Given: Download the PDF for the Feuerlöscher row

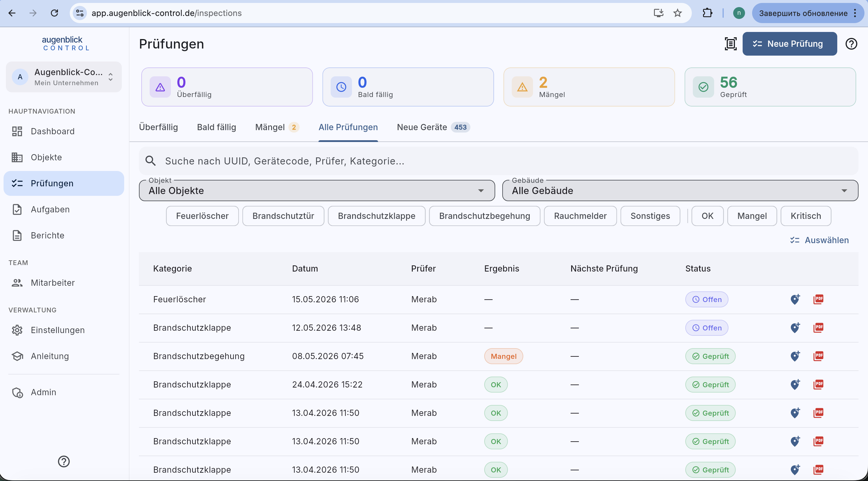Looking at the screenshot, I should coord(818,299).
